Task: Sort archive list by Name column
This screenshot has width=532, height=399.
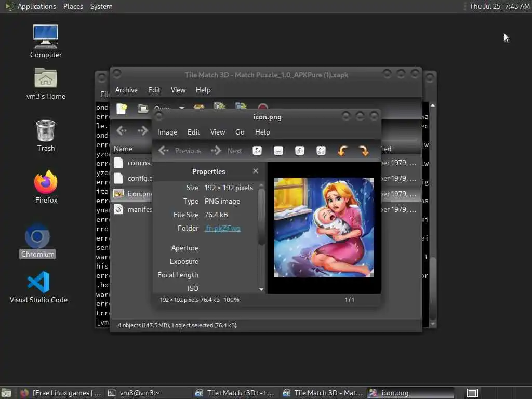Action: pos(123,149)
